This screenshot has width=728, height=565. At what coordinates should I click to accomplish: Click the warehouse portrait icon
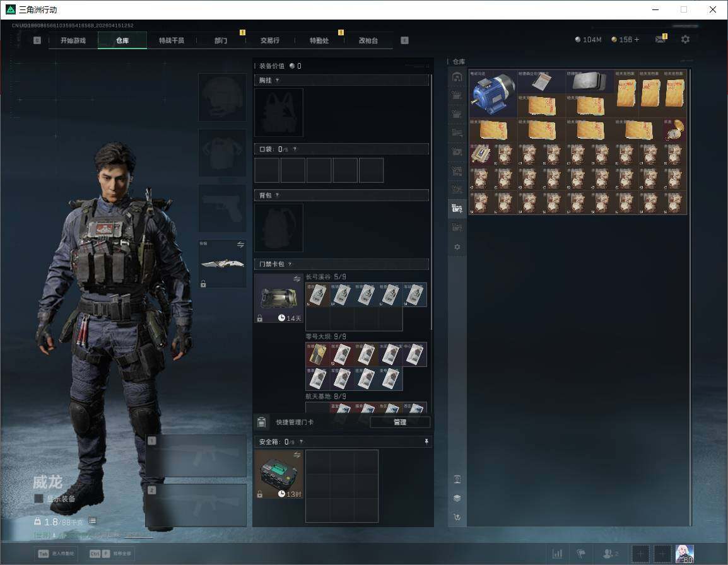[x=457, y=479]
